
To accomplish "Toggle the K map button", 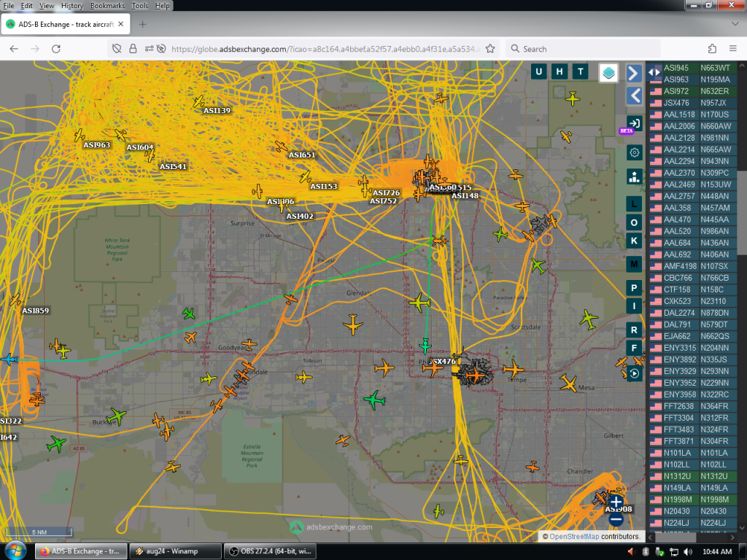I will 634,241.
